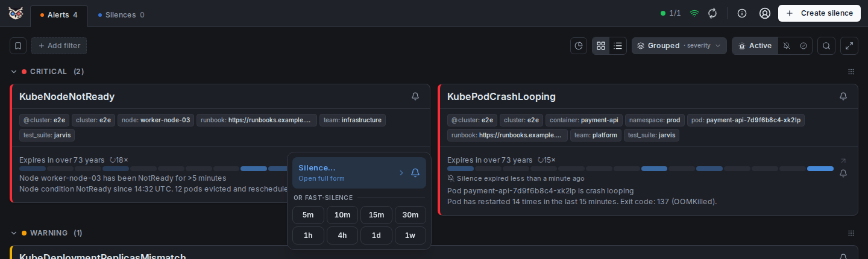This screenshot has height=259, width=868.
Task: Open full silence form via Silence...
Action: pos(359,173)
